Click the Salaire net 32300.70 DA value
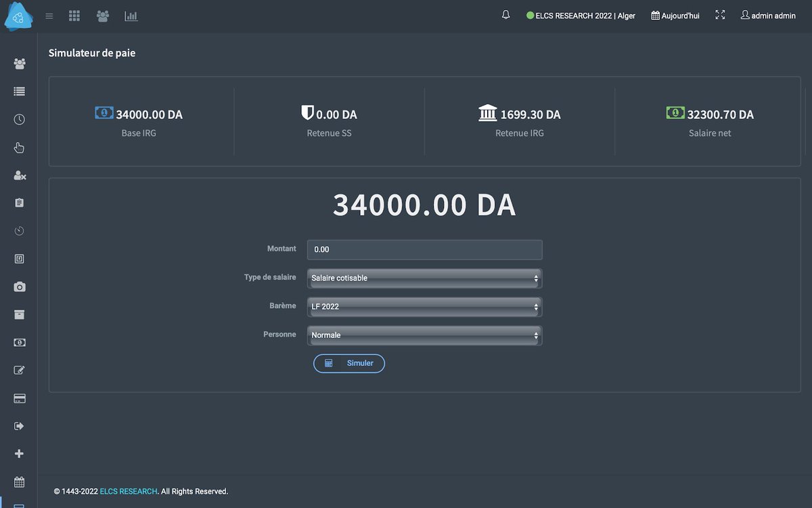The height and width of the screenshot is (508, 812). click(721, 114)
